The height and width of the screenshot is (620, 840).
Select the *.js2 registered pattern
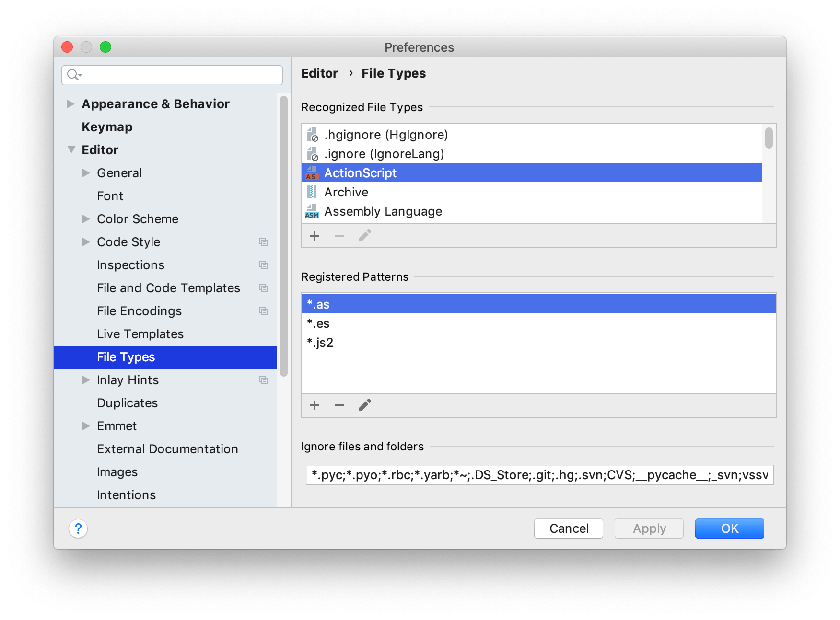tap(539, 343)
